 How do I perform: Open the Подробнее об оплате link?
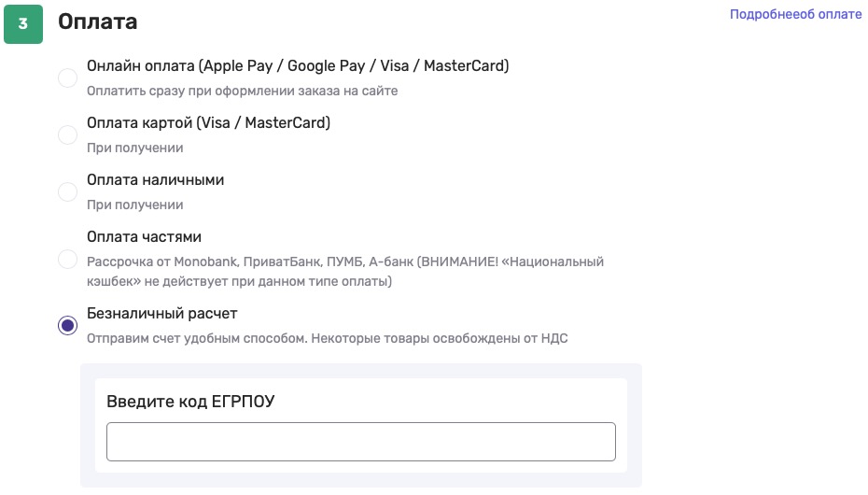click(x=795, y=15)
